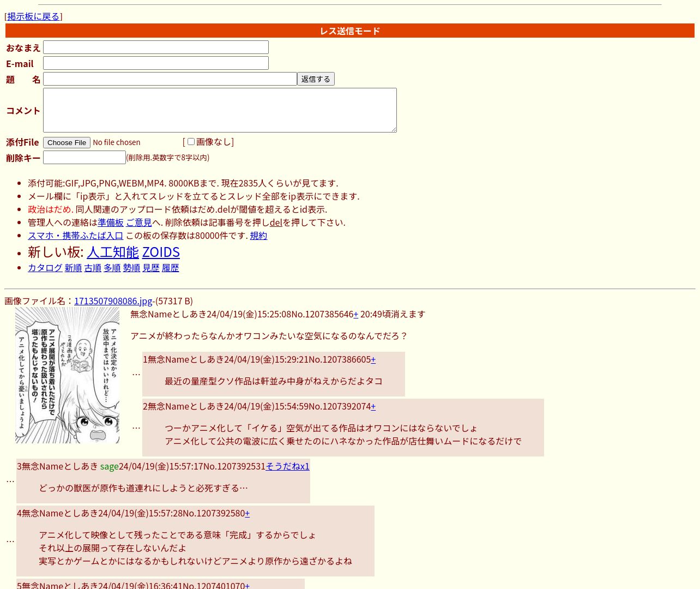Click post number No.1207392074
The width and height of the screenshot is (700, 589).
pos(340,406)
